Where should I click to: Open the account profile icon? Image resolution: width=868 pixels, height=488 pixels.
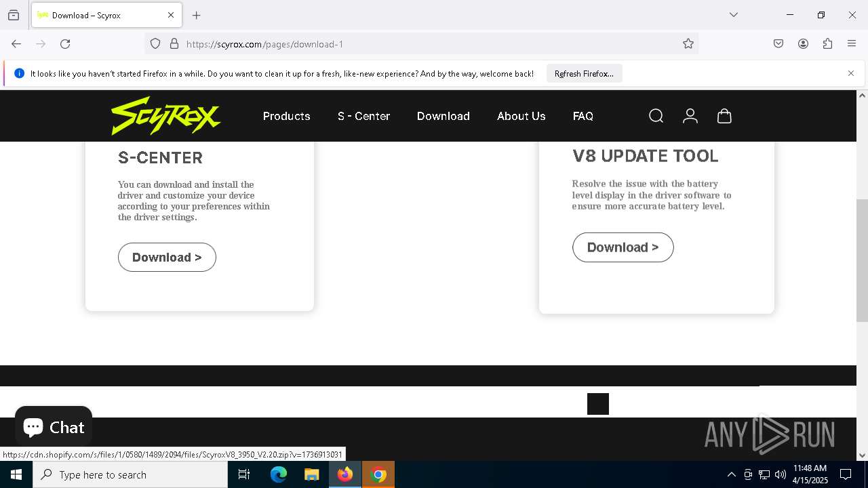pos(690,116)
